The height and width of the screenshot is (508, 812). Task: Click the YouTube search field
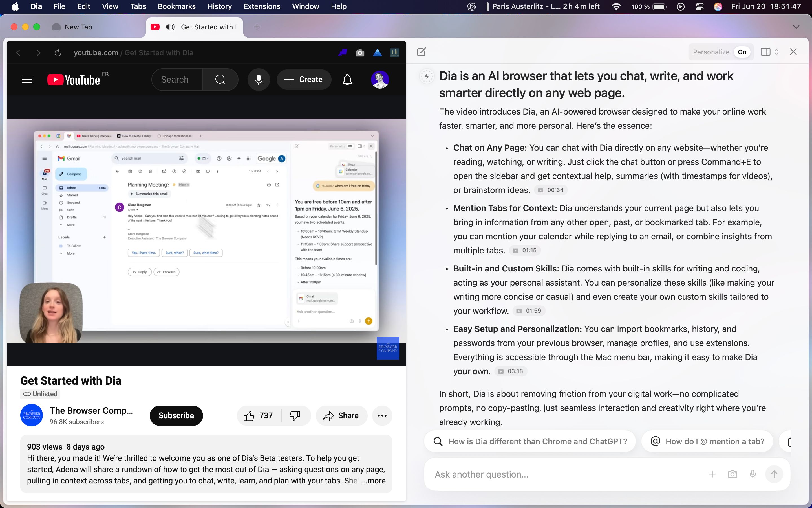(x=177, y=80)
